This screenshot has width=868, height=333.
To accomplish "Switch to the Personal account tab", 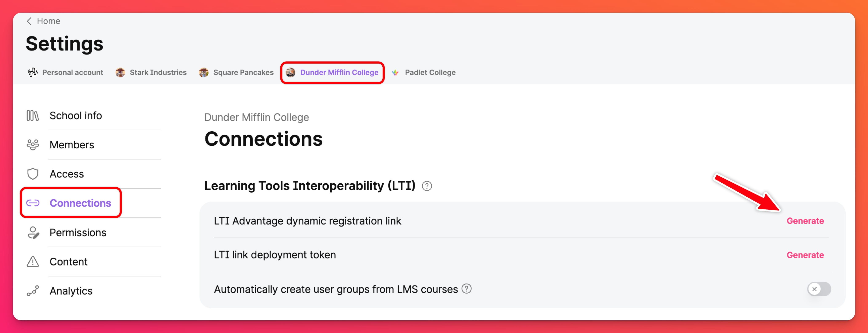I will click(66, 72).
